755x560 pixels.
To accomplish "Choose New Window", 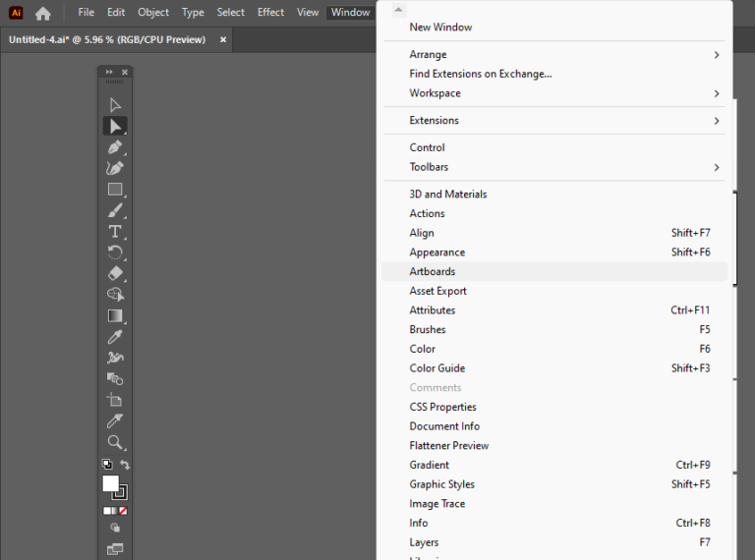I will point(554,28).
